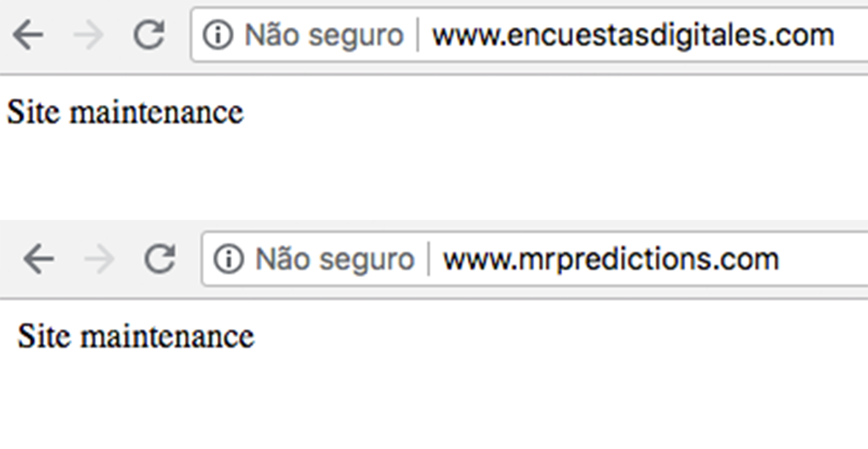Open site info icon beside mrpredictions URL

pos(229,259)
